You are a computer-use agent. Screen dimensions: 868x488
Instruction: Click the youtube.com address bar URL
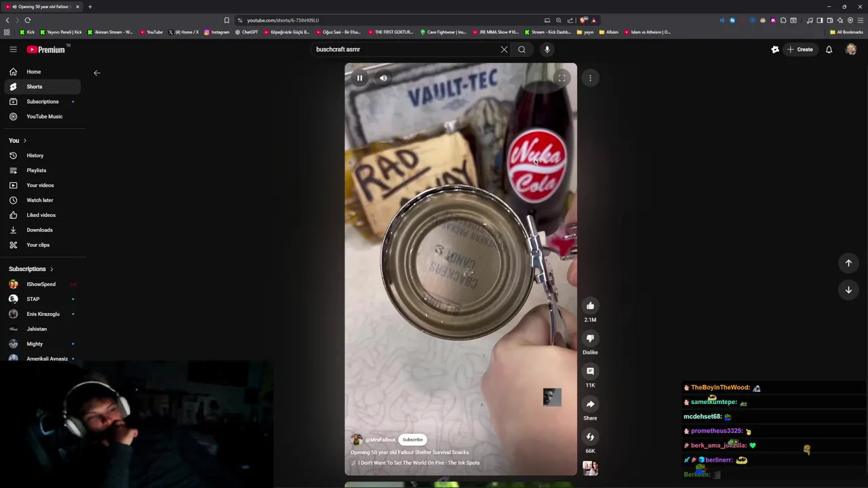(x=283, y=20)
